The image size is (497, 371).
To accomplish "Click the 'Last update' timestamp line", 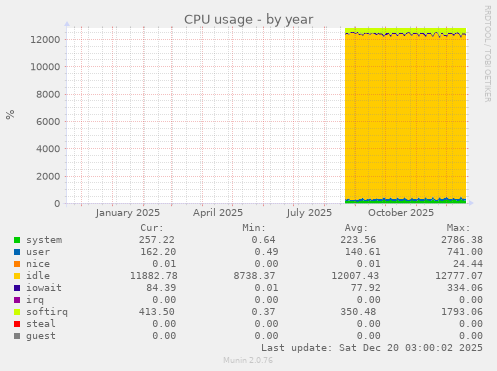I will 372,348.
